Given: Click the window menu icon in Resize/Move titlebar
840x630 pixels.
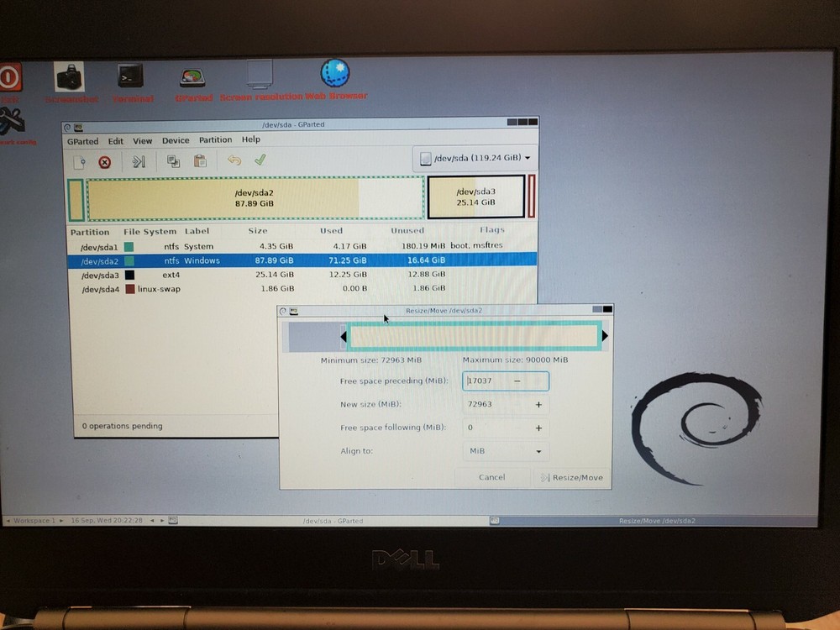Looking at the screenshot, I should tap(283, 312).
